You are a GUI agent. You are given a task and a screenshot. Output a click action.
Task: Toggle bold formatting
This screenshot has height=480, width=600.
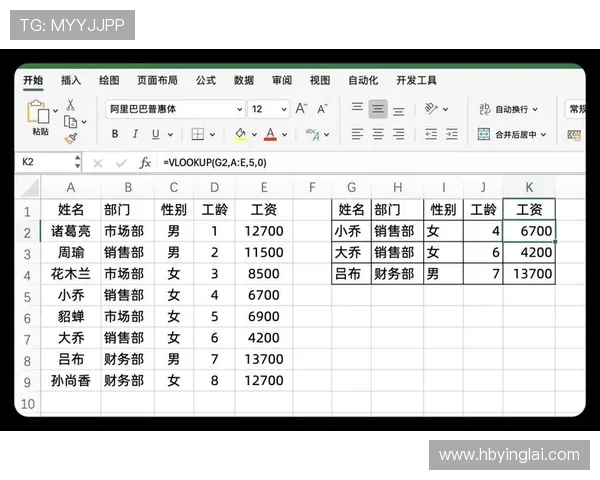click(115, 134)
